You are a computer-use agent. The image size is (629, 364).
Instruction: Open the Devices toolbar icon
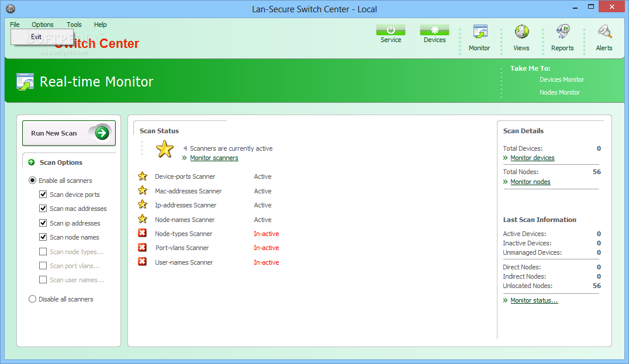tap(434, 30)
